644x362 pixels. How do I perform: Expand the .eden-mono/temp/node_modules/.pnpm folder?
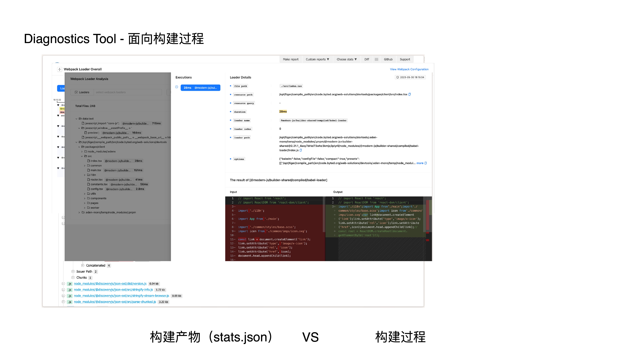coord(79,213)
